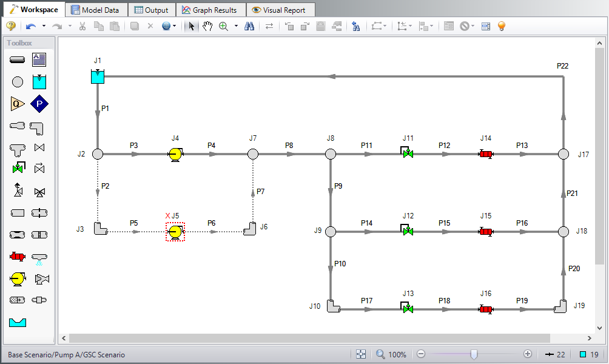The width and height of the screenshot is (609, 364).
Task: Open the Graph Results tab
Action: (210, 10)
